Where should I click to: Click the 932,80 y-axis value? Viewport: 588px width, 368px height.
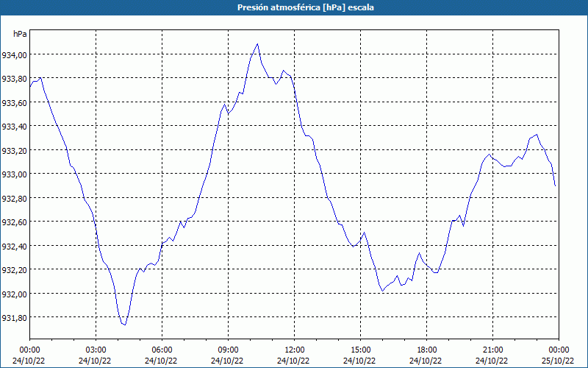(x=14, y=199)
